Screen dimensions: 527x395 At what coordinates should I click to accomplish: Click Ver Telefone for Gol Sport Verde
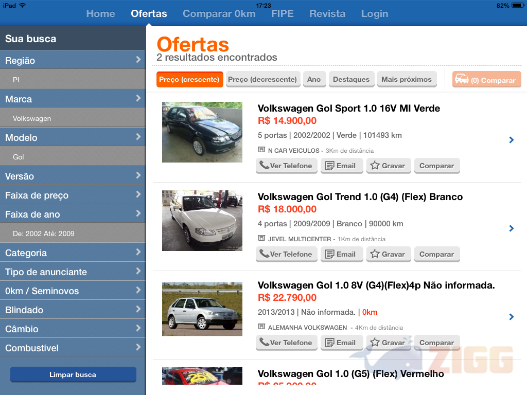[x=287, y=166]
